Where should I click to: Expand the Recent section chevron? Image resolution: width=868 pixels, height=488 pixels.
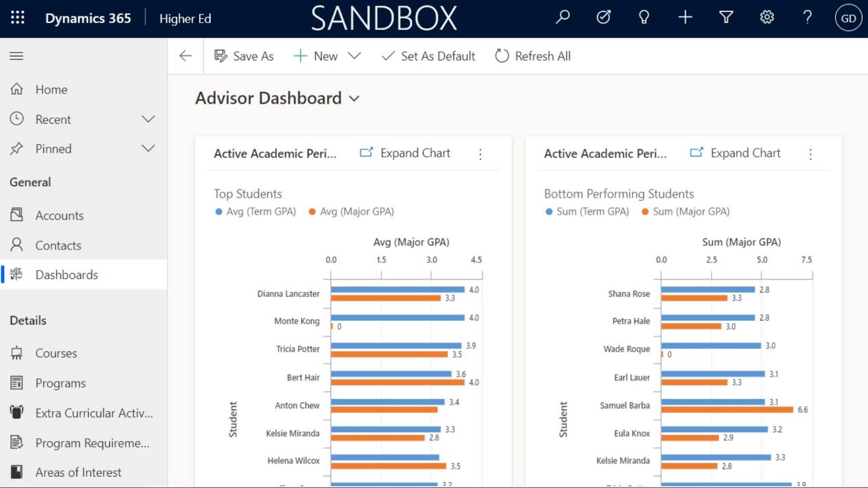(x=148, y=119)
